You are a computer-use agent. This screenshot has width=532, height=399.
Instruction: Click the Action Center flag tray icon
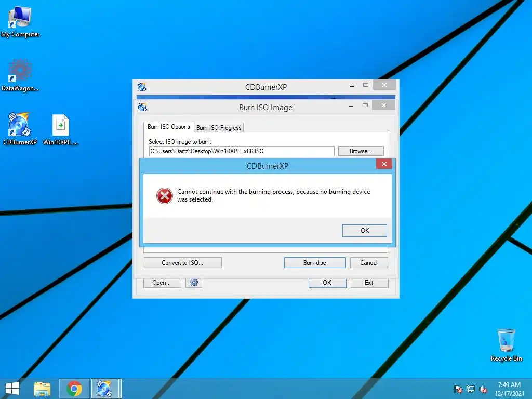[458, 389]
